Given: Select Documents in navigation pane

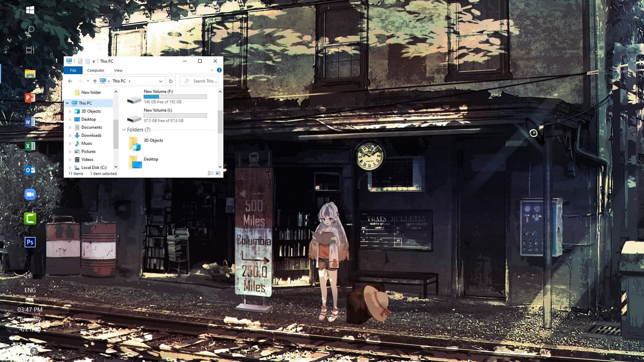Looking at the screenshot, I should pyautogui.click(x=92, y=128).
